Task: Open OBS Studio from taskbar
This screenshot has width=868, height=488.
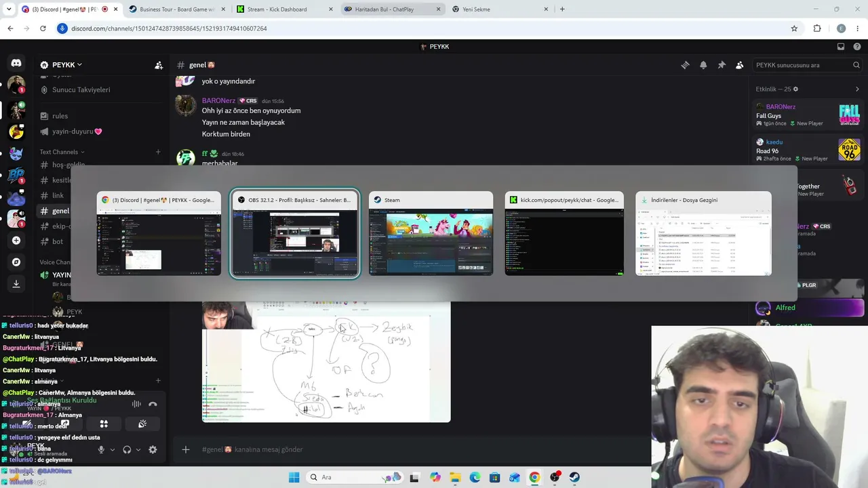Action: [555, 477]
